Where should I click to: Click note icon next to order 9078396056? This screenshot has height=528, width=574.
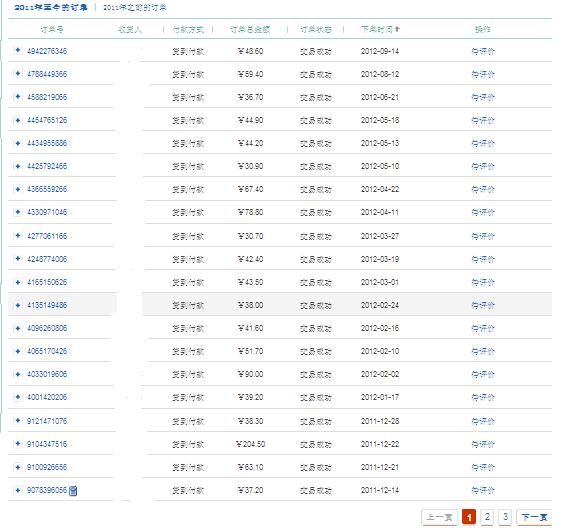click(x=73, y=490)
